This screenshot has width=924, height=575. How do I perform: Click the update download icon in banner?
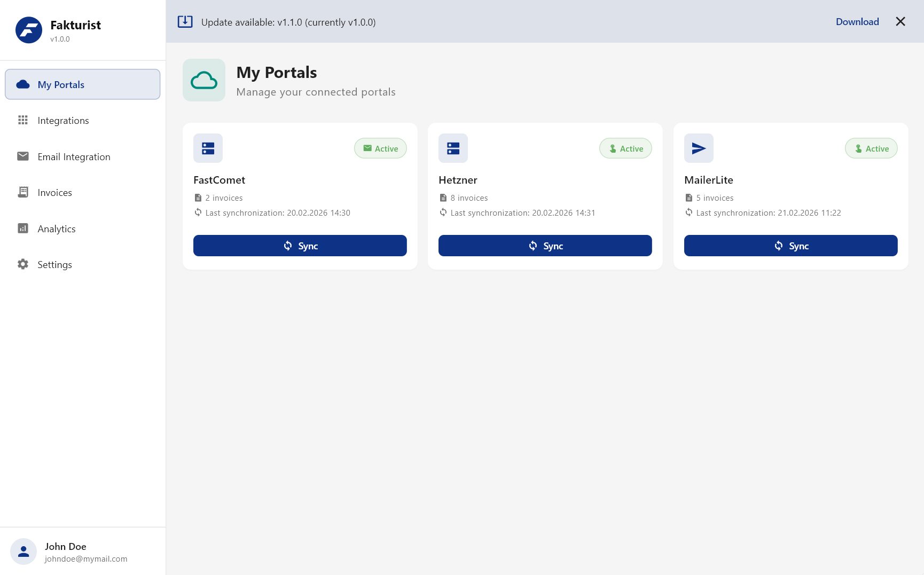point(185,22)
